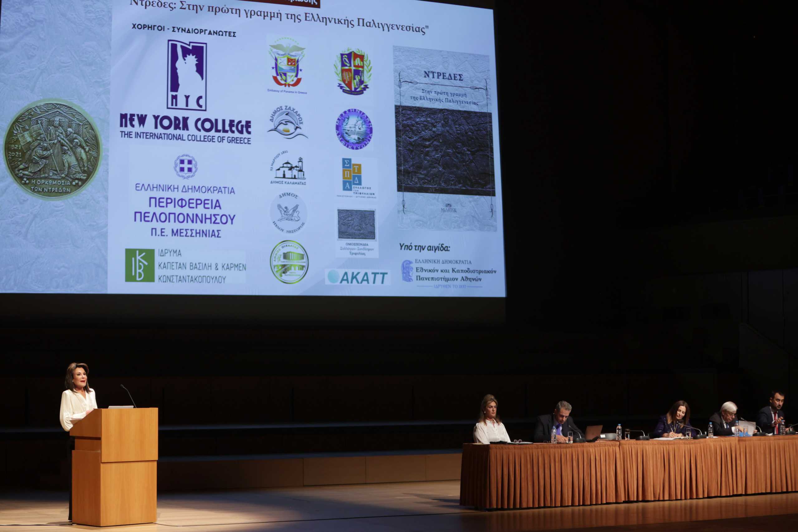
Task: Click the round green Δήμος Οιχαλίας logo
Action: (x=289, y=261)
